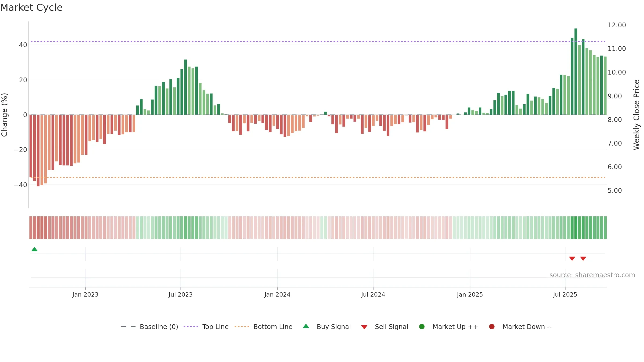
Task: Click the Jul 2024 axis label
Action: (373, 295)
